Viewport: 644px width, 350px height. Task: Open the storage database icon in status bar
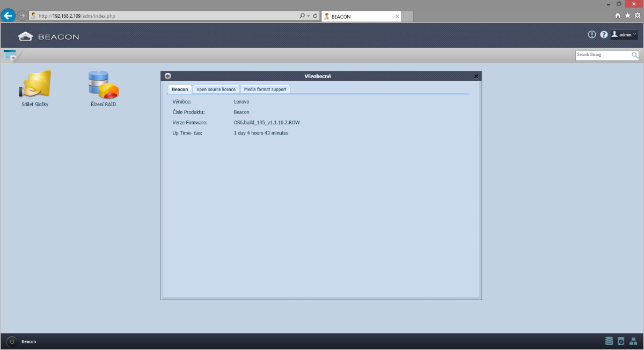609,341
